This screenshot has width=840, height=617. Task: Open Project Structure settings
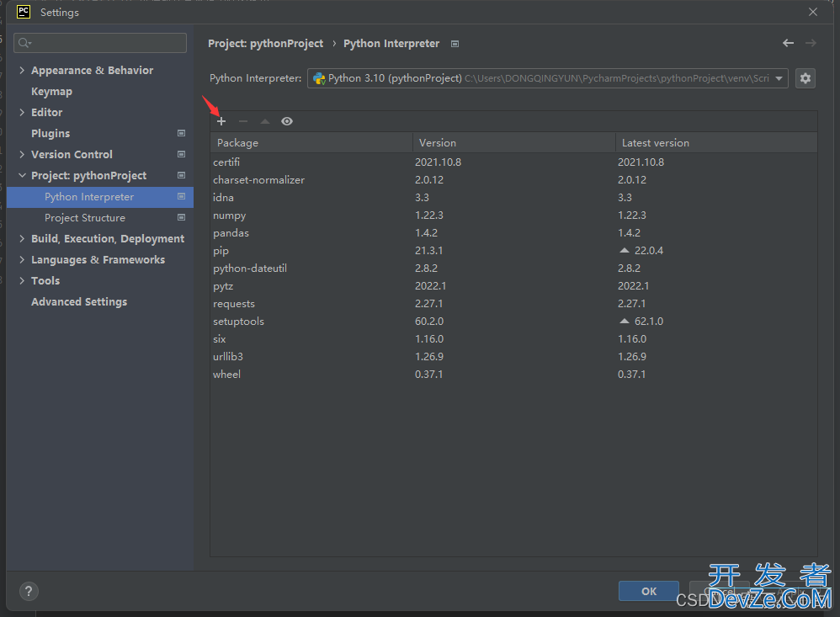[x=85, y=218]
